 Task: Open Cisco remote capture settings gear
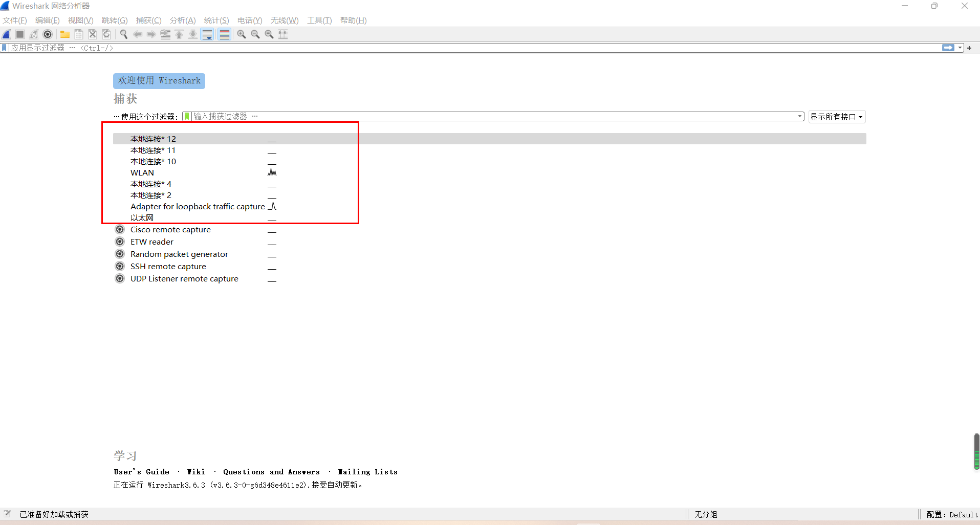tap(120, 229)
